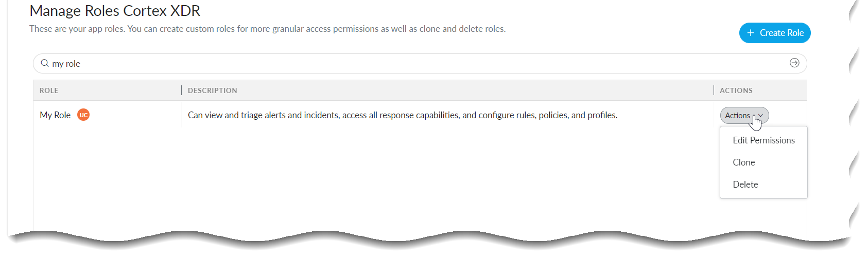Click the My Role description text
This screenshot has height=258, width=868.
tap(402, 115)
